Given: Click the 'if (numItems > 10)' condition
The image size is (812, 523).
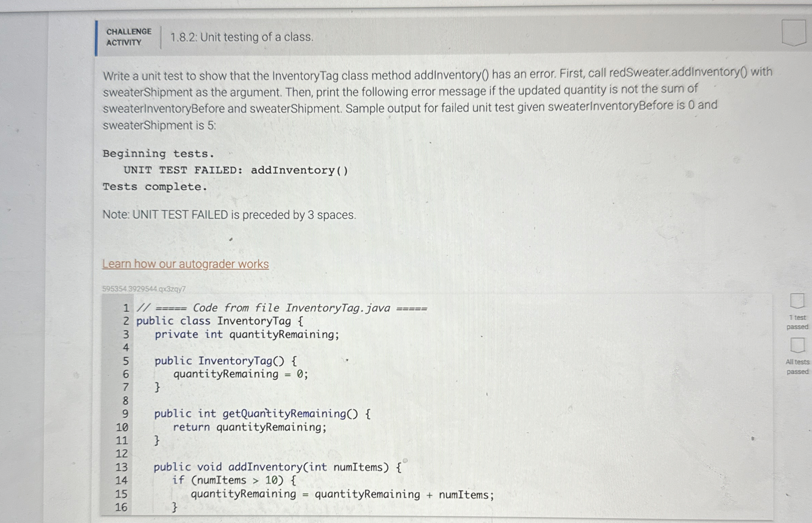Looking at the screenshot, I should [234, 480].
